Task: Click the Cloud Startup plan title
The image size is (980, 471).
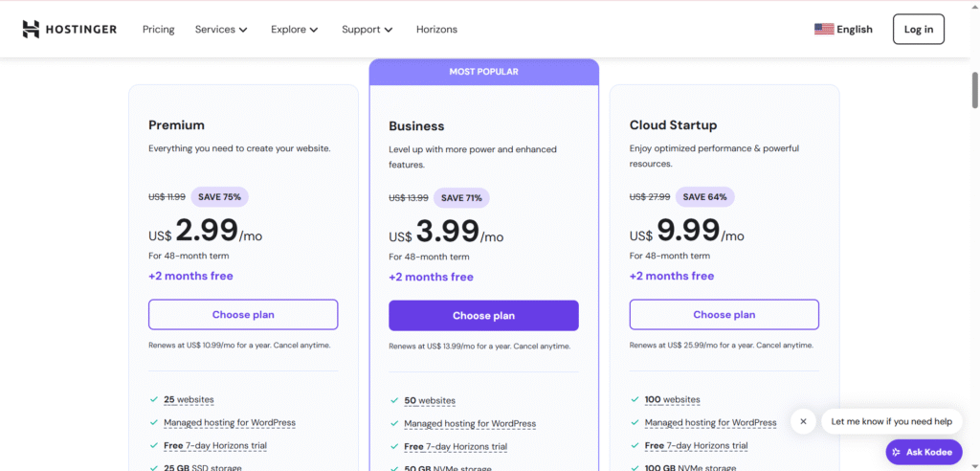Action: click(x=673, y=125)
